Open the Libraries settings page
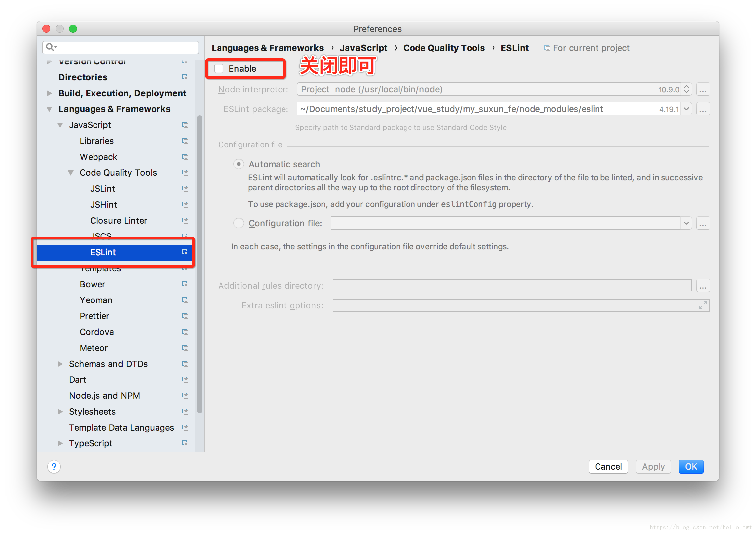Screen dimensions: 756x534 (x=96, y=141)
